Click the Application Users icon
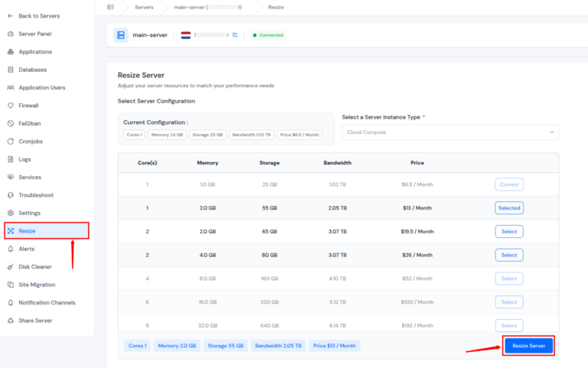The width and height of the screenshot is (588, 368). 11,87
